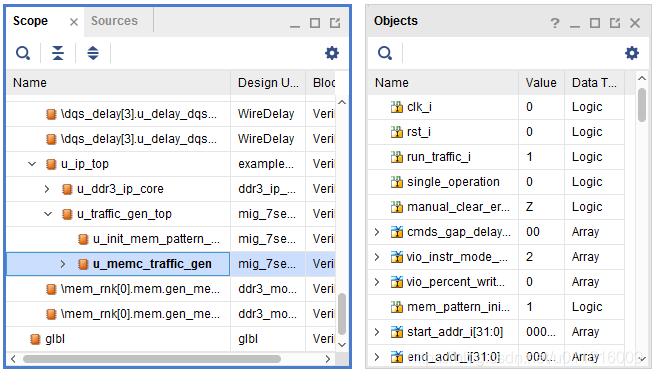Open search in the Scope panel
Screen dimensions: 652x376
pos(23,53)
